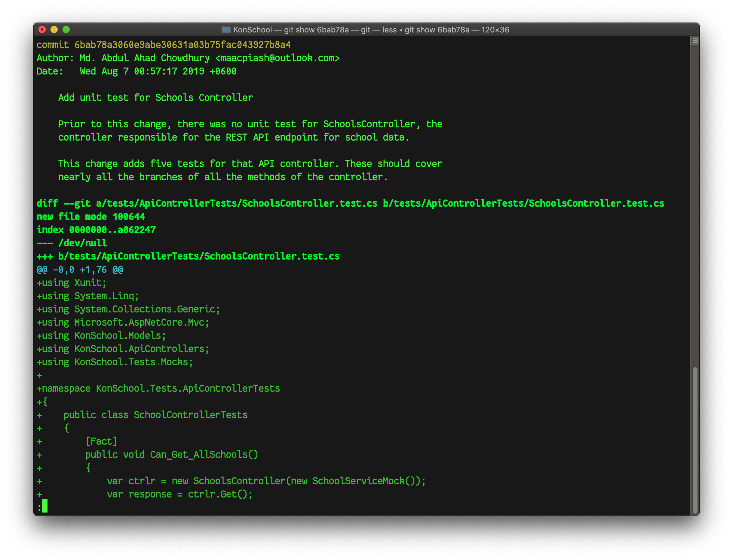The width and height of the screenshot is (733, 560).
Task: Click the author email maacpiash@outlook.com
Action: coord(278,58)
